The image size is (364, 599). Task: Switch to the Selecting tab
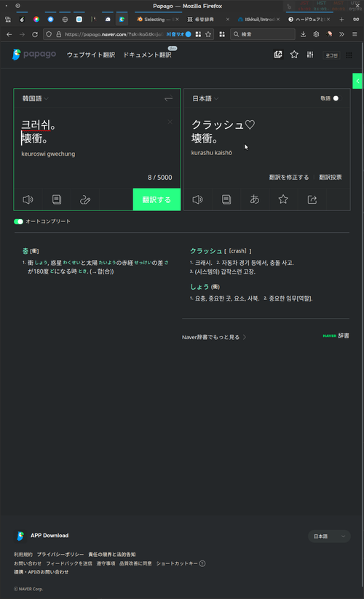pos(157,19)
